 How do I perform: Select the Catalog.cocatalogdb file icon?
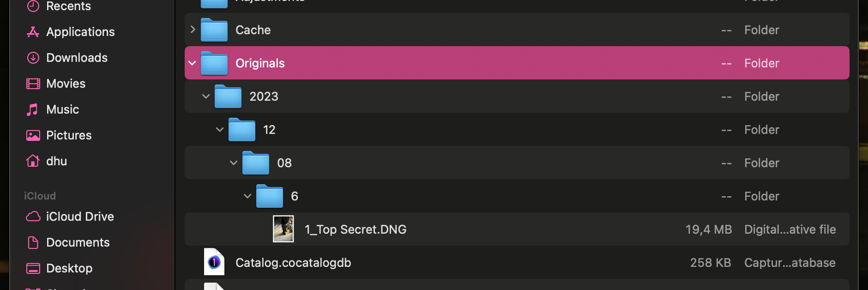click(x=214, y=262)
